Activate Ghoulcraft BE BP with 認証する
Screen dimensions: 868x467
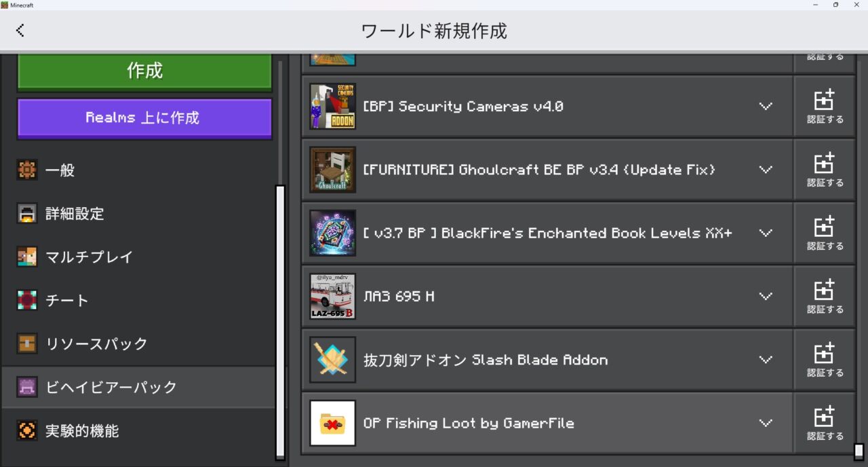[825, 170]
